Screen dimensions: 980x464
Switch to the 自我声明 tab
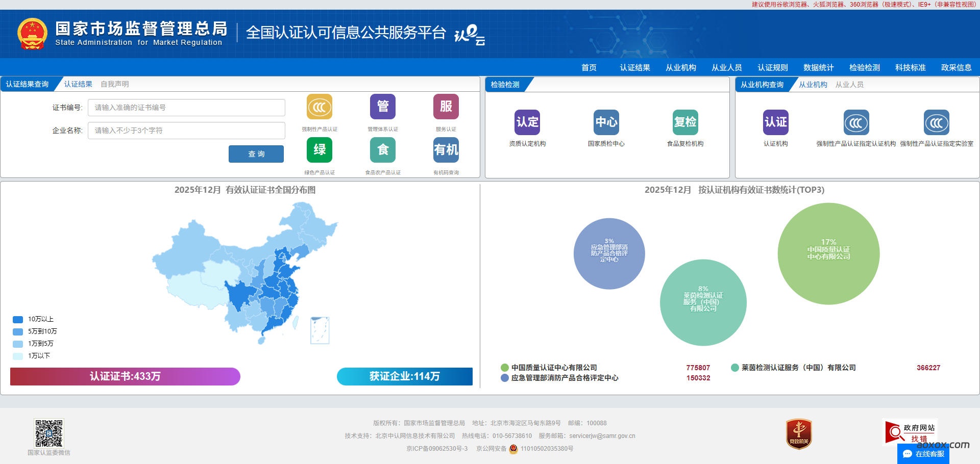(x=114, y=84)
